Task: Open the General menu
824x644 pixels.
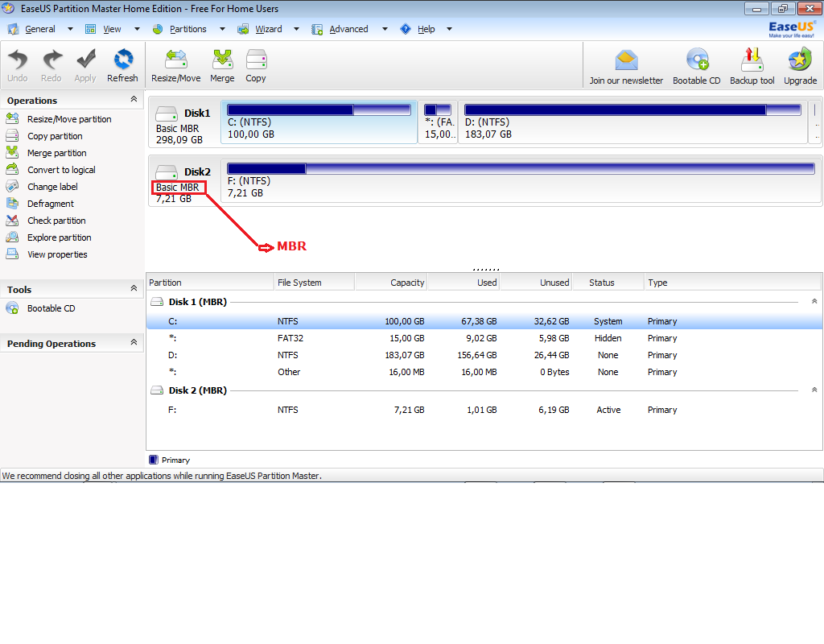Action: tap(40, 30)
